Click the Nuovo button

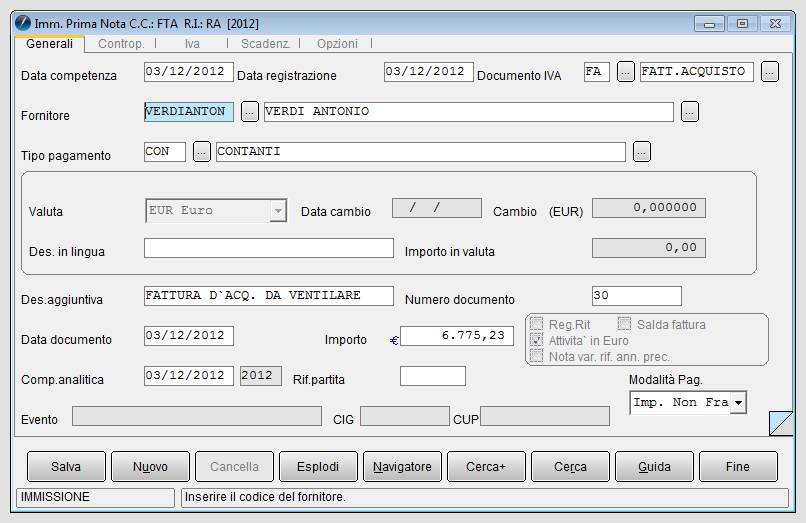(151, 466)
